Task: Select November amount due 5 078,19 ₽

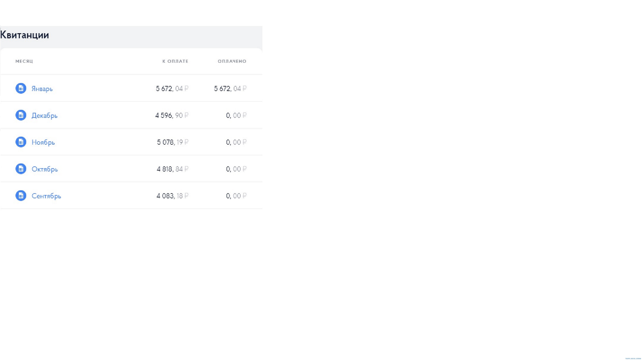Action: (x=173, y=142)
